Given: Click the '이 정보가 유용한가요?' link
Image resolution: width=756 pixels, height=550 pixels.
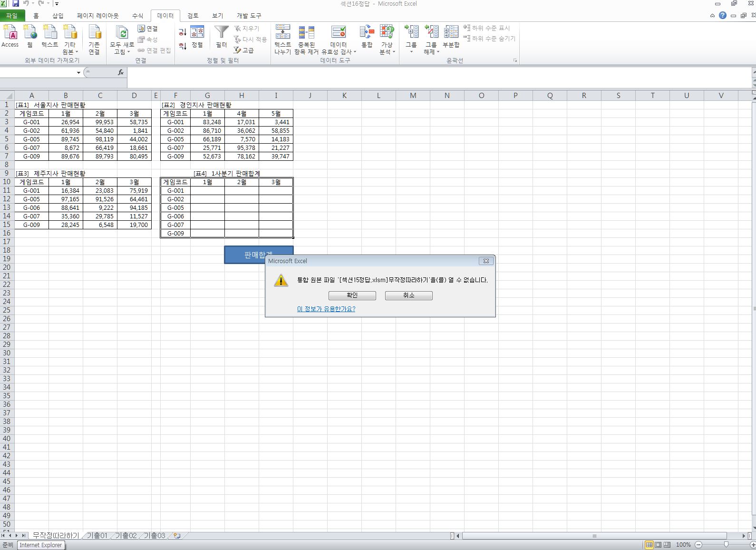Looking at the screenshot, I should point(326,309).
